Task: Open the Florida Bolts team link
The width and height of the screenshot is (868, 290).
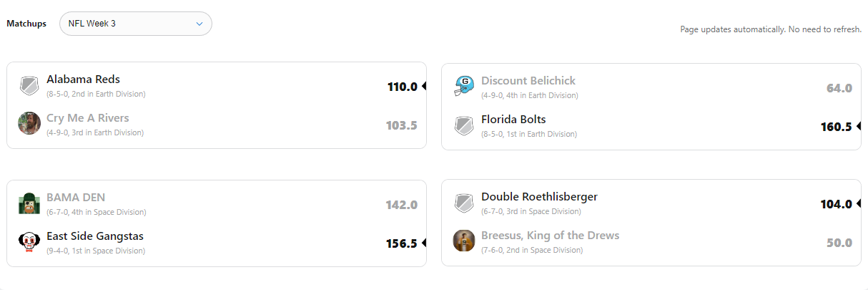Action: 513,120
